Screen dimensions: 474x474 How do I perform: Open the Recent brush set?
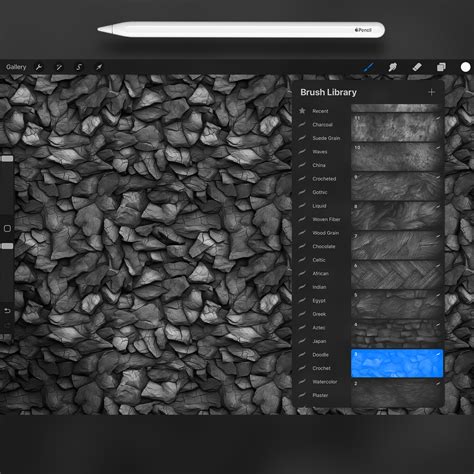pos(320,111)
